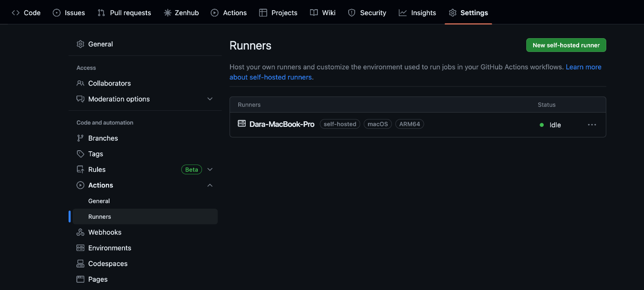Click the General gear icon in sidebar
644x290 pixels.
click(80, 44)
